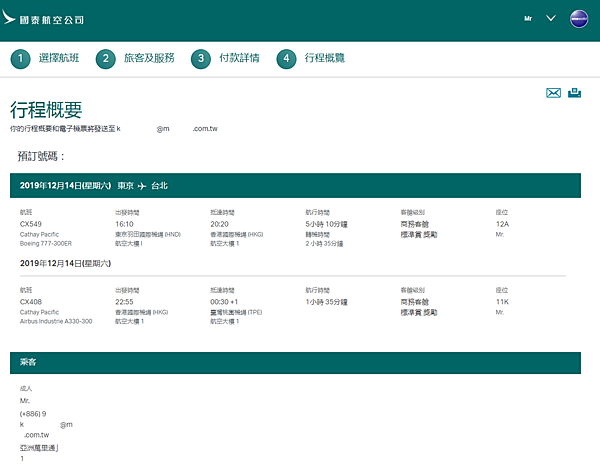The image size is (600, 465).
Task: Click arrival time 00:30 +1
Action: [x=224, y=302]
